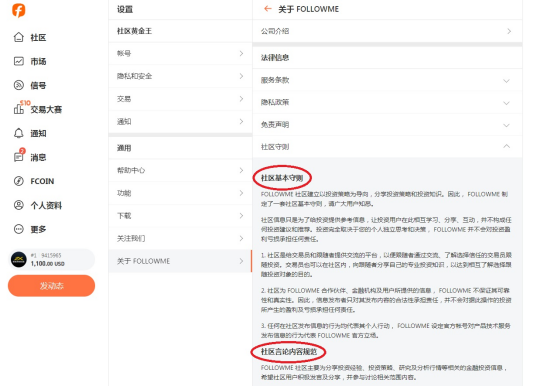The height and width of the screenshot is (386, 554).
Task: Expand the 免责声明 section
Action: [x=506, y=125]
